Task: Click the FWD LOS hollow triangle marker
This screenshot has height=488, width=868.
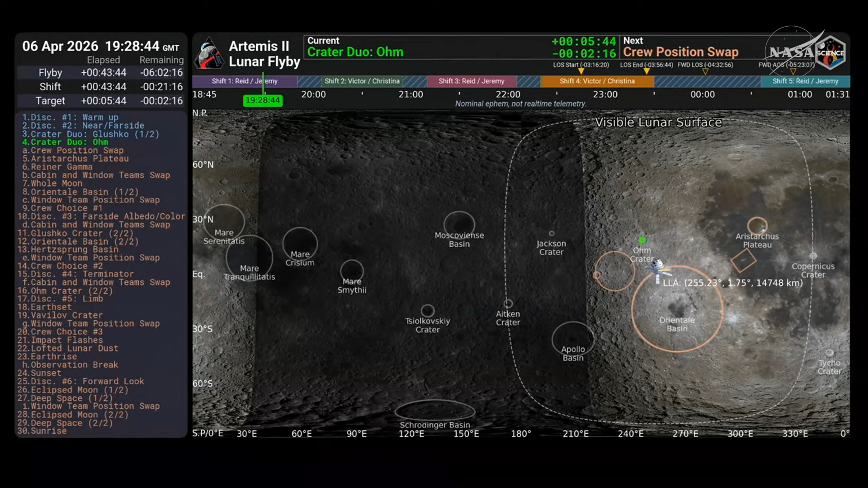Action: (705, 71)
